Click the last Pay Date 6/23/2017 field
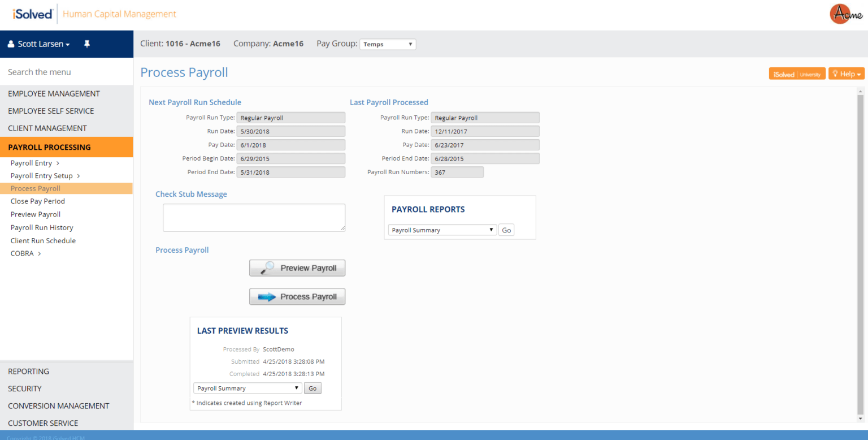Viewport: 868px width, 440px height. click(485, 145)
